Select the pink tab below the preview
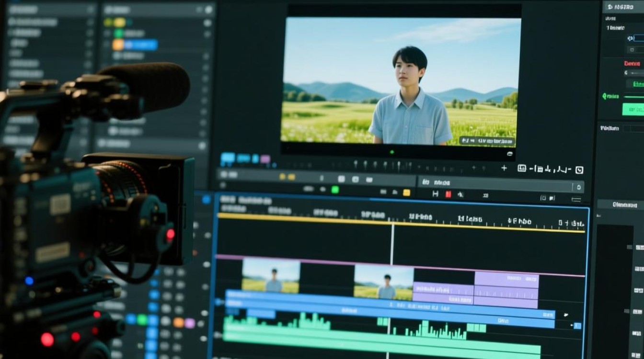The height and width of the screenshot is (359, 644). (x=265, y=159)
